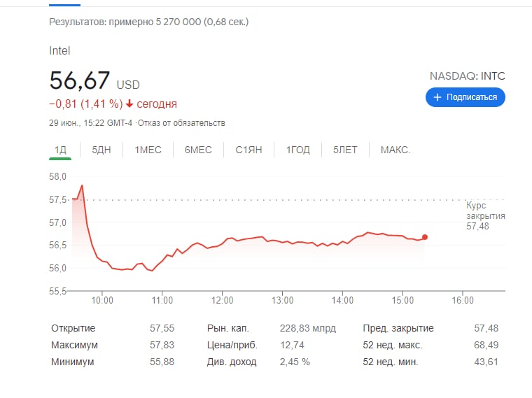Click the 29 июн., 15:22 GMT-4 timestamp

tap(90, 123)
